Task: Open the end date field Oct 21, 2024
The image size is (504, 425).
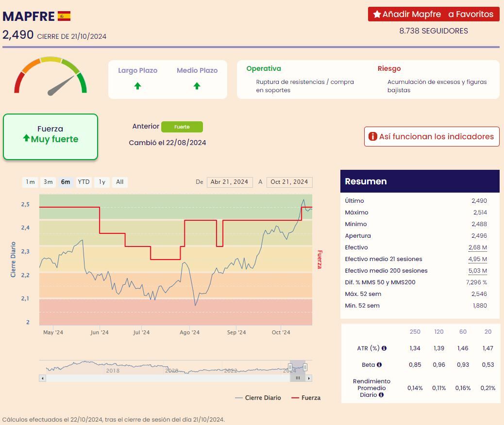Action: [289, 182]
